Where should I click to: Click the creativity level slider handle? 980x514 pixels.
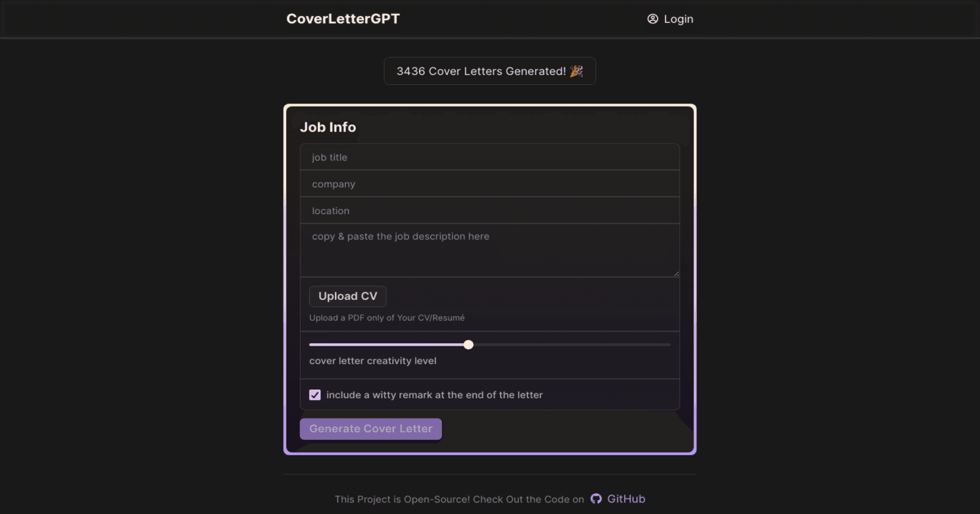pyautogui.click(x=469, y=345)
